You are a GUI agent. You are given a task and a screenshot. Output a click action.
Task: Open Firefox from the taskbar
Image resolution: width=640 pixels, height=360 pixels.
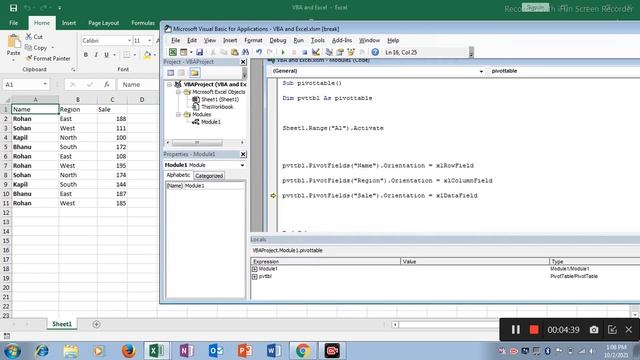coord(129,351)
